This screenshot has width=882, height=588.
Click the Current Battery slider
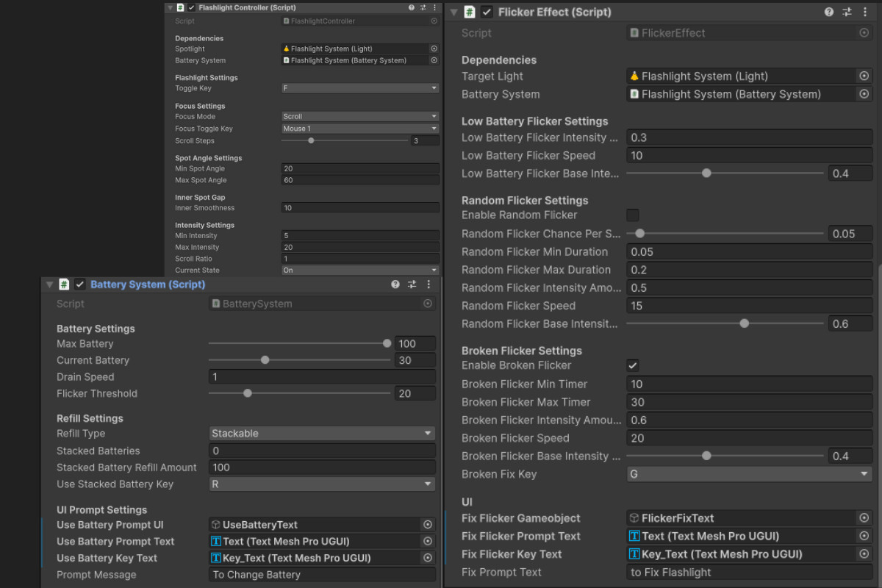pyautogui.click(x=300, y=360)
